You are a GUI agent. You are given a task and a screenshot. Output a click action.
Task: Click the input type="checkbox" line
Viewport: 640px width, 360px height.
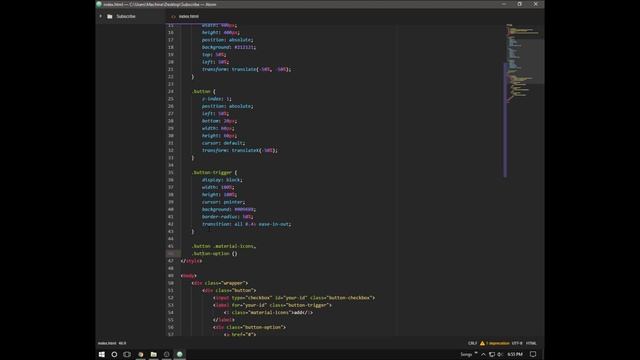click(294, 298)
